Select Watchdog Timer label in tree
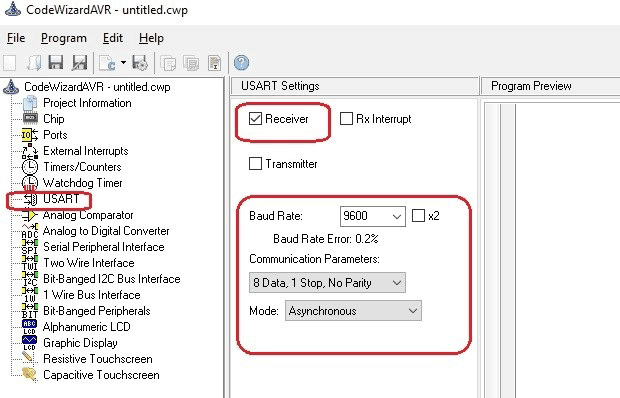The width and height of the screenshot is (620, 398). 82,183
